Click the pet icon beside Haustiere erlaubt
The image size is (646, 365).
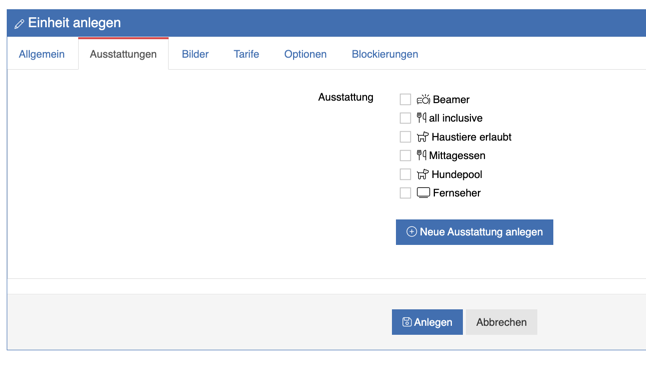pyautogui.click(x=423, y=137)
